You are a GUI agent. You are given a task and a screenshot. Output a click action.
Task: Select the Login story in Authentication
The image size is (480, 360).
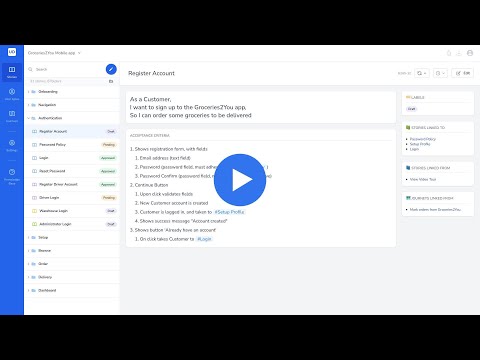[72, 158]
